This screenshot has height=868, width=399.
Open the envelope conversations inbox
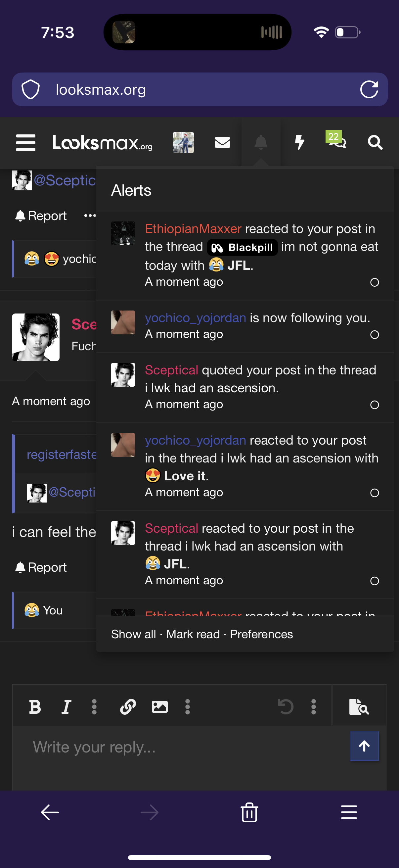point(222,143)
